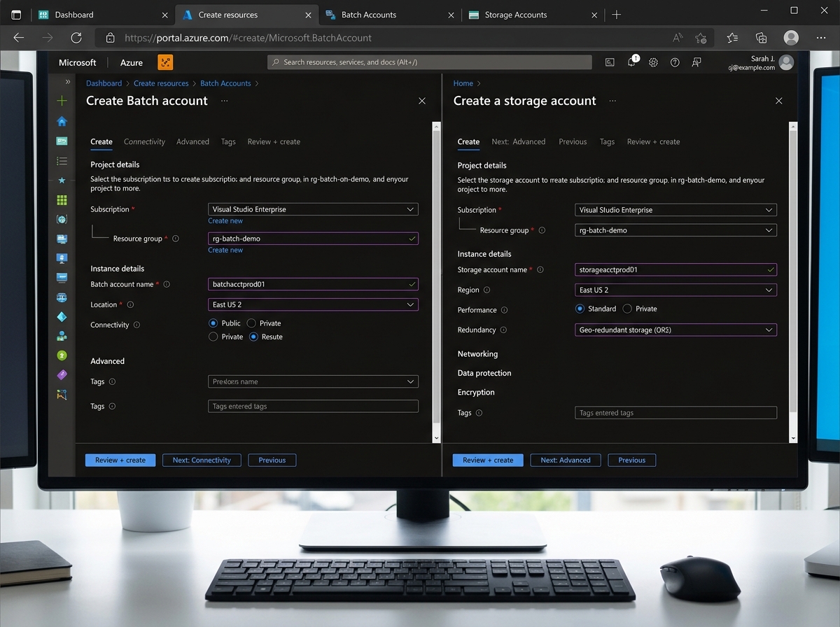
Task: Open the Location dropdown for the Batch account
Action: tap(313, 304)
